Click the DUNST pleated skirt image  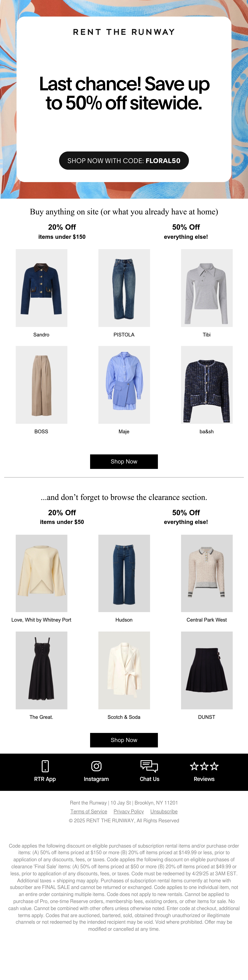207,670
